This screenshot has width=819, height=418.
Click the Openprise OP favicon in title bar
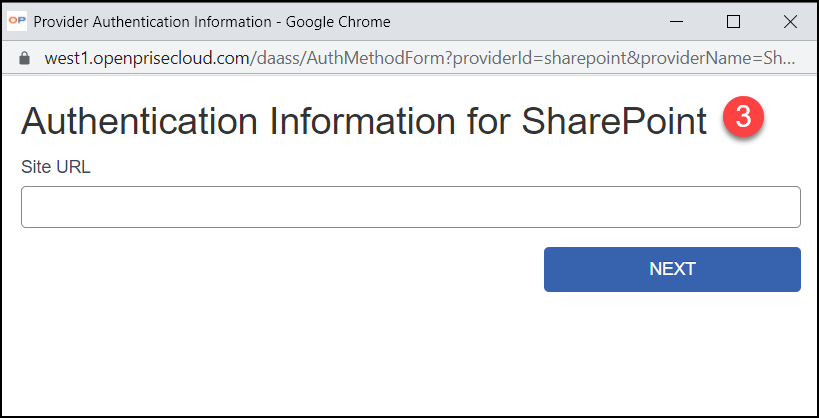[17, 21]
